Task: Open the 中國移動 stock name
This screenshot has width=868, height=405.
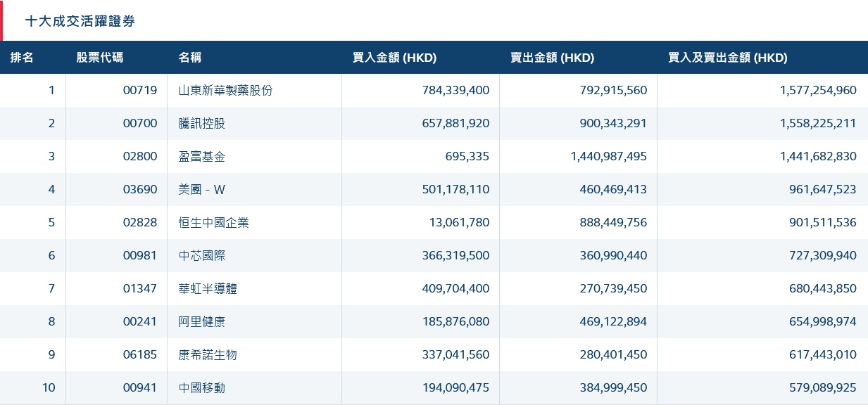Action: (x=202, y=387)
